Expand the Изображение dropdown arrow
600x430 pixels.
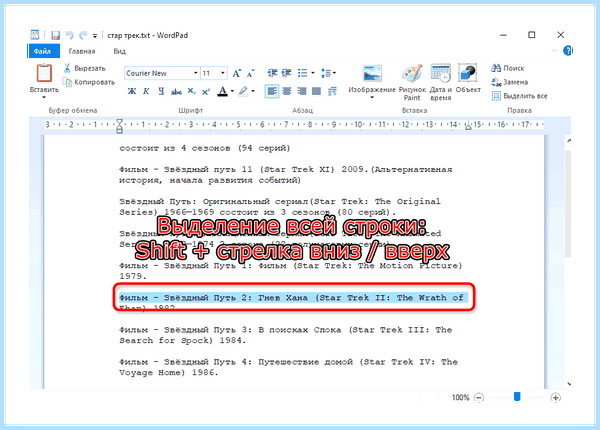click(372, 97)
